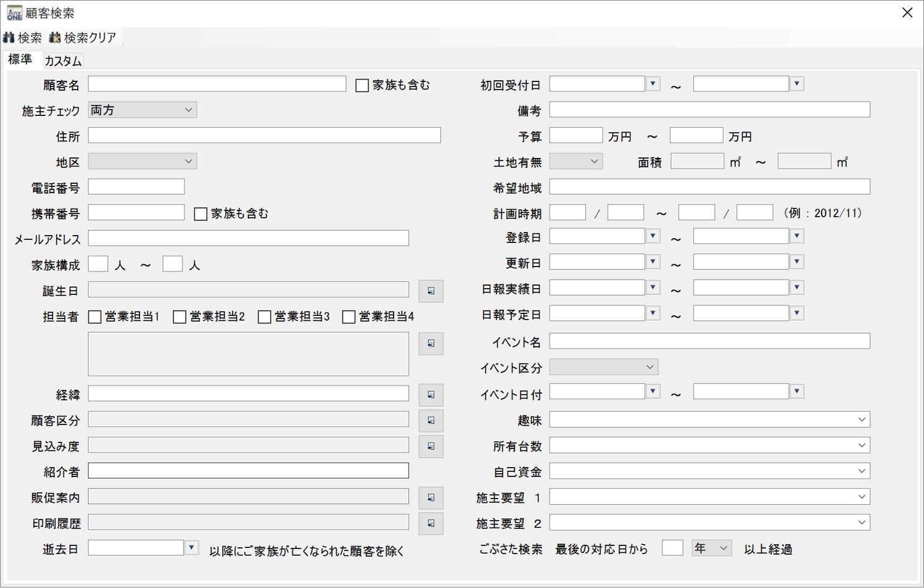Click the 見込み度 picker button
The height and width of the screenshot is (588, 924).
pyautogui.click(x=431, y=446)
